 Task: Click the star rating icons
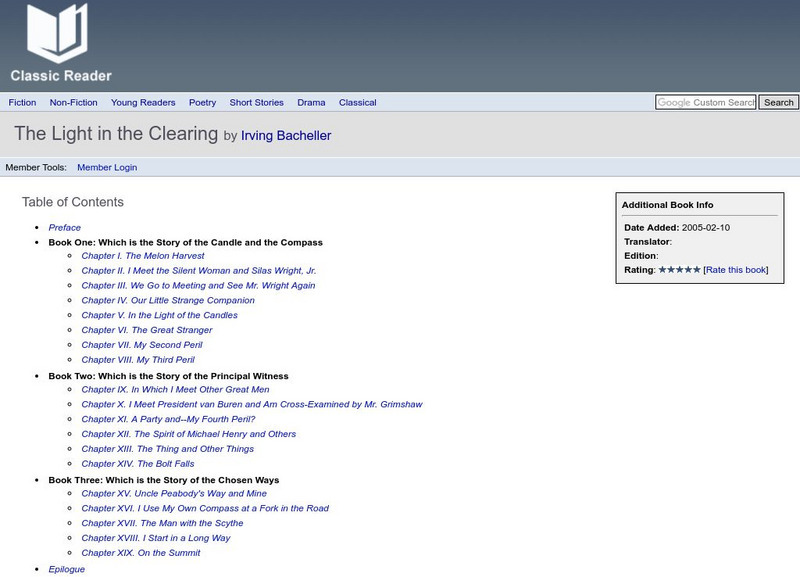point(679,269)
